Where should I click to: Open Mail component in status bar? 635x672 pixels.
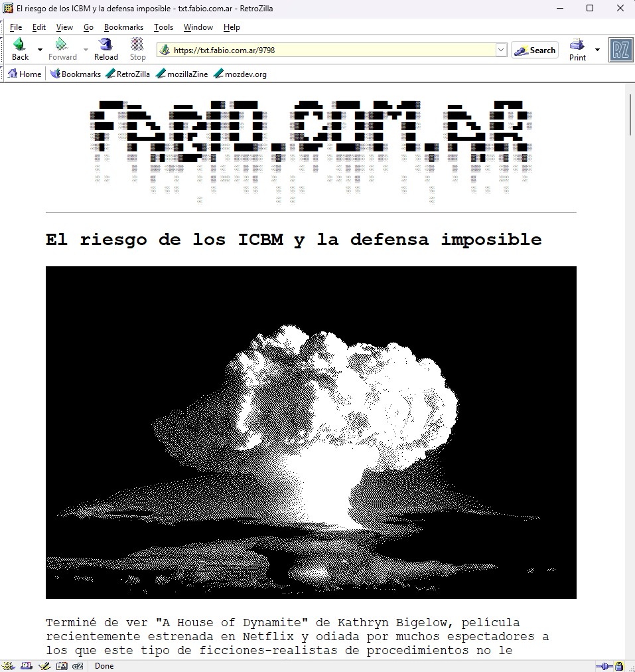tap(27, 666)
